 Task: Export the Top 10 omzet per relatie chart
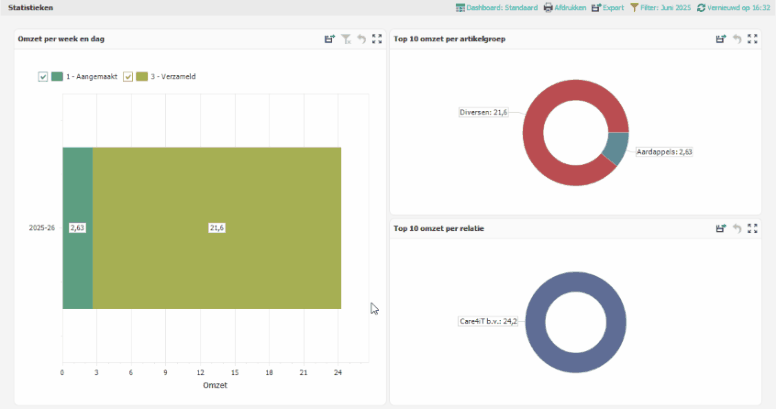(x=720, y=228)
